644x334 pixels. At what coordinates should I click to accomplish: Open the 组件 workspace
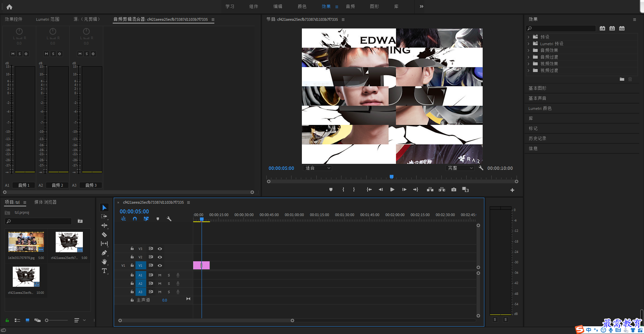(x=254, y=6)
